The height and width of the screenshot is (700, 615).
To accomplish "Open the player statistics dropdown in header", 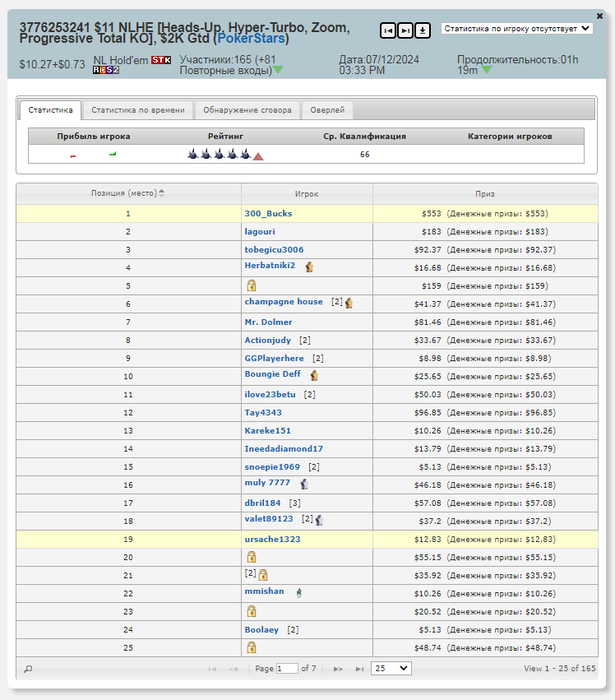I will [517, 29].
